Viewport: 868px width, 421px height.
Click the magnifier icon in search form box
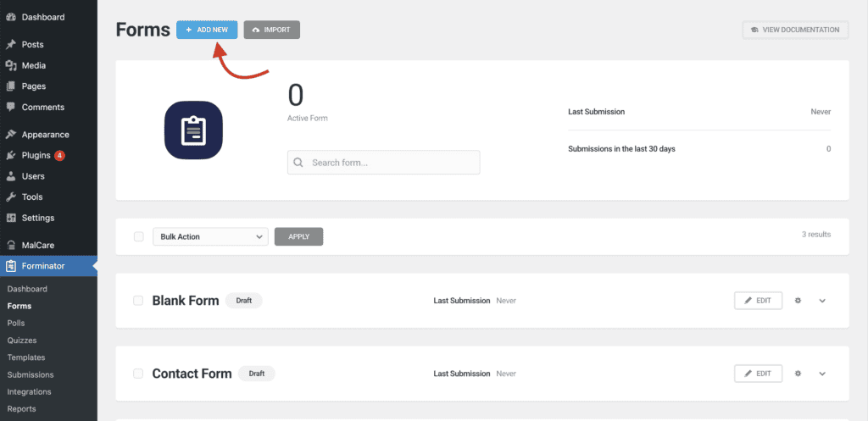[x=298, y=163]
